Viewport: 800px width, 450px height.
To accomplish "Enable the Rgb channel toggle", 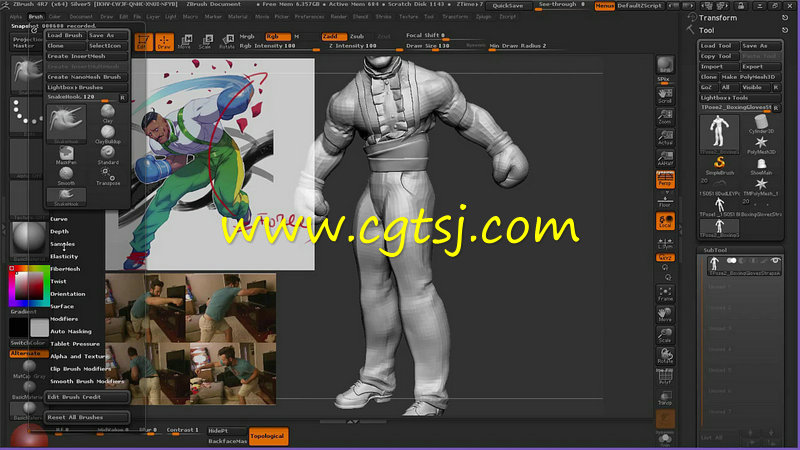I will [278, 36].
